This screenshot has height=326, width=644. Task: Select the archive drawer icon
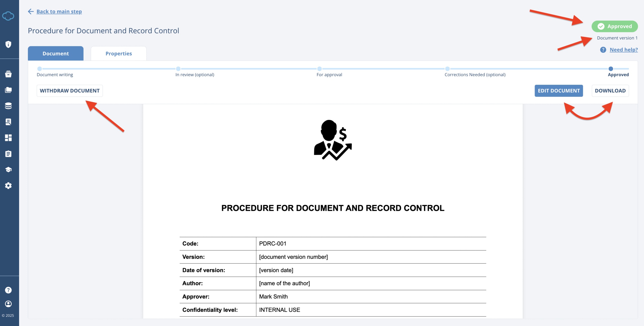coord(8,74)
